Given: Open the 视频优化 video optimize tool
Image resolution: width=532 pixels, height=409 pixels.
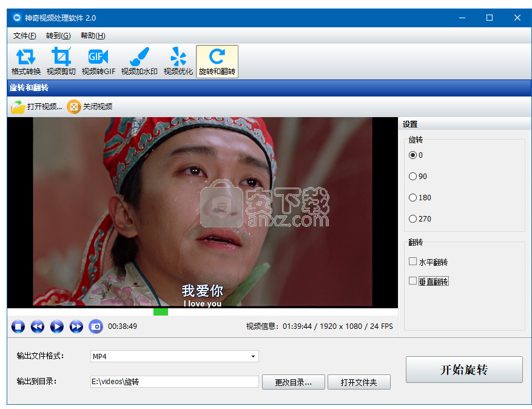Looking at the screenshot, I should (178, 61).
